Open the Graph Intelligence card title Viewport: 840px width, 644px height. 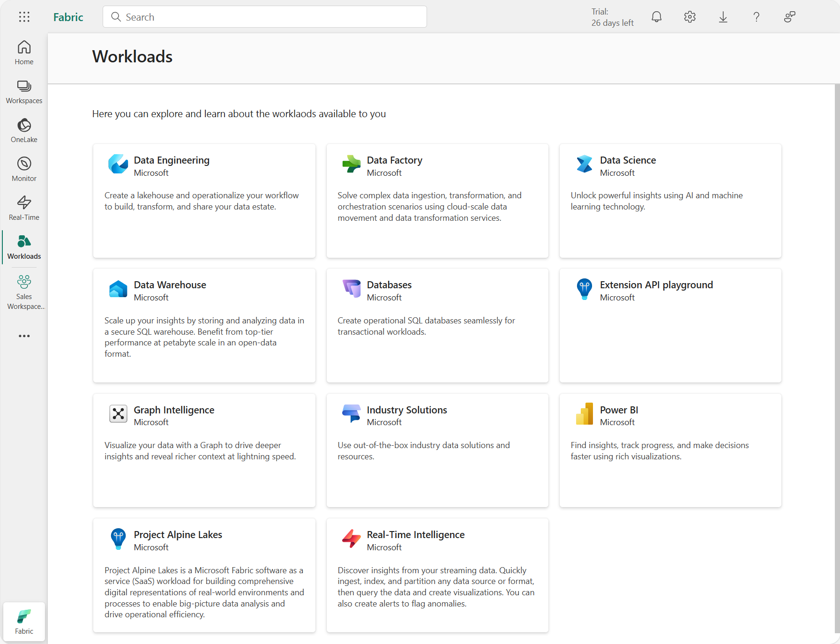pyautogui.click(x=174, y=410)
